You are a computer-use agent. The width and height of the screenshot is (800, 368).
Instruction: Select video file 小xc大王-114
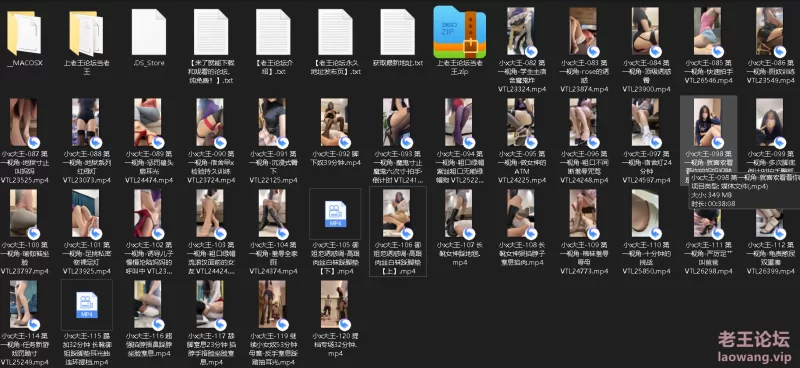point(24,305)
